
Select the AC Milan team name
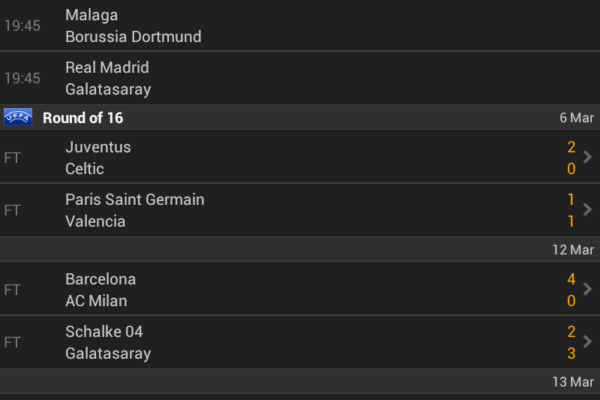pyautogui.click(x=96, y=301)
